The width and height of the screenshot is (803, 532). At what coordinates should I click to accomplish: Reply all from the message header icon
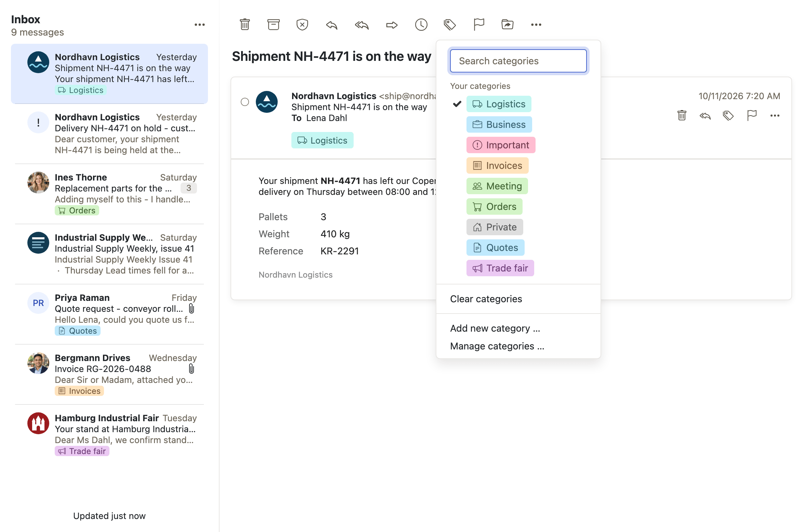[x=705, y=116]
